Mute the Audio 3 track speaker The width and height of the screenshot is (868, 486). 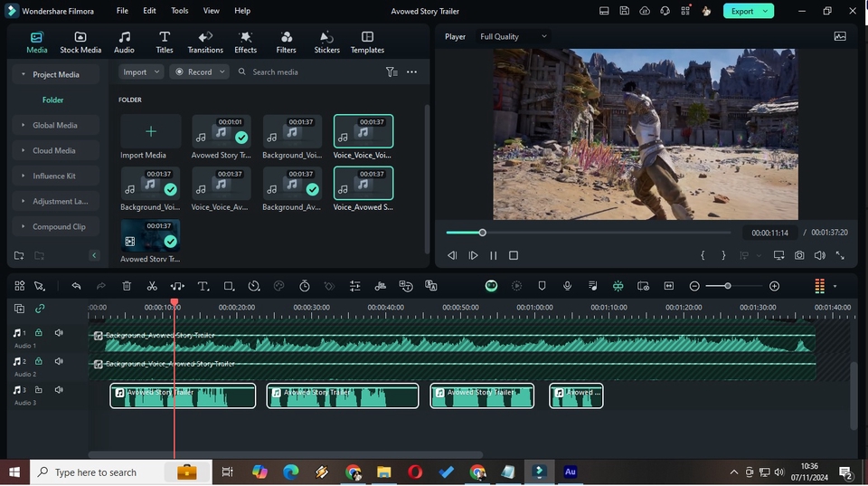59,390
